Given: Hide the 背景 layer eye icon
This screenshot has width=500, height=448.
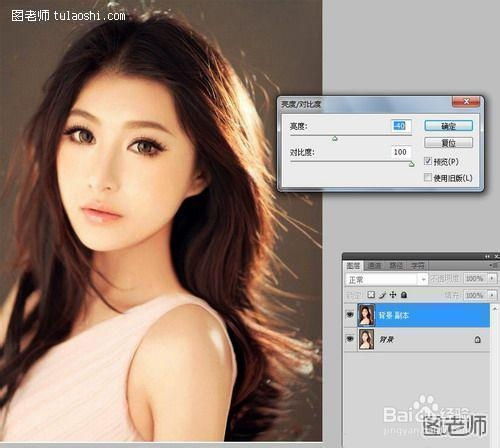Looking at the screenshot, I should [350, 339].
